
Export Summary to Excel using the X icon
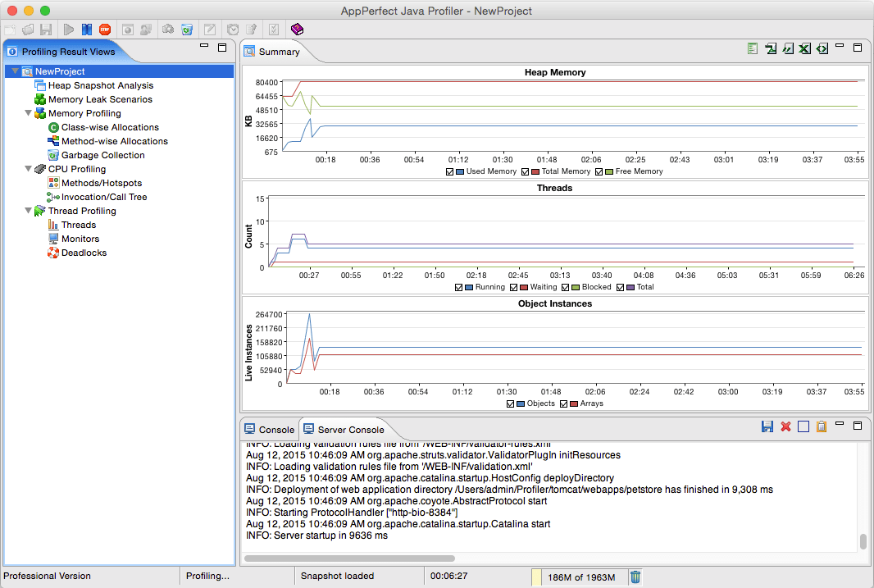(804, 48)
